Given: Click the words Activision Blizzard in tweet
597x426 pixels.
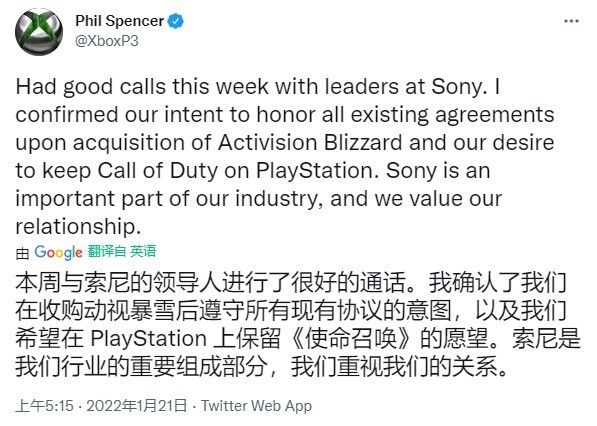Looking at the screenshot, I should (x=310, y=143).
